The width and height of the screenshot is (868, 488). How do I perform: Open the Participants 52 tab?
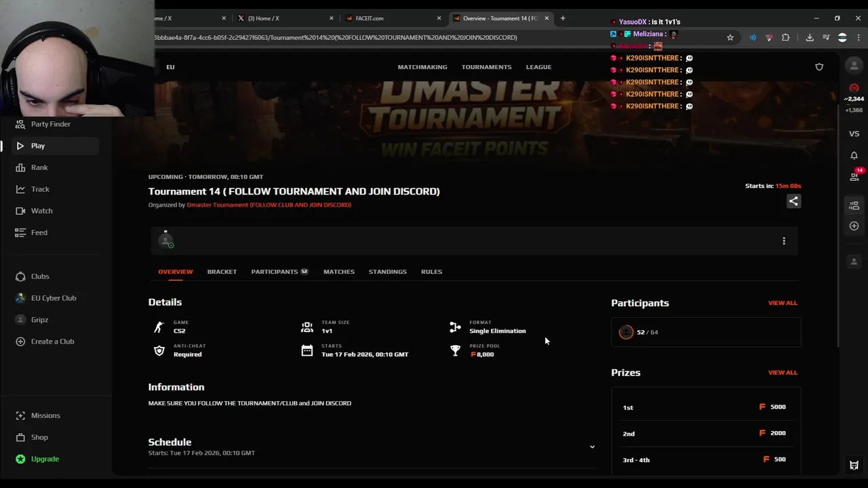(279, 272)
